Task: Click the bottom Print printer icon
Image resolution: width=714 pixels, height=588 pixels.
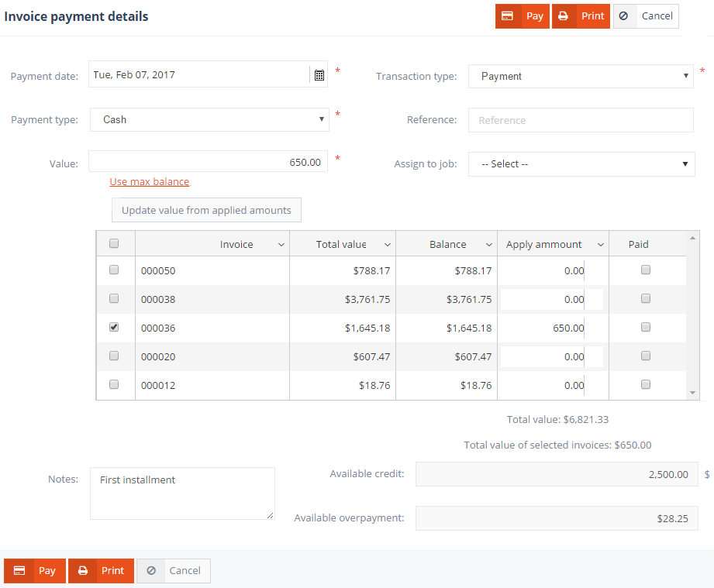Action: (83, 571)
